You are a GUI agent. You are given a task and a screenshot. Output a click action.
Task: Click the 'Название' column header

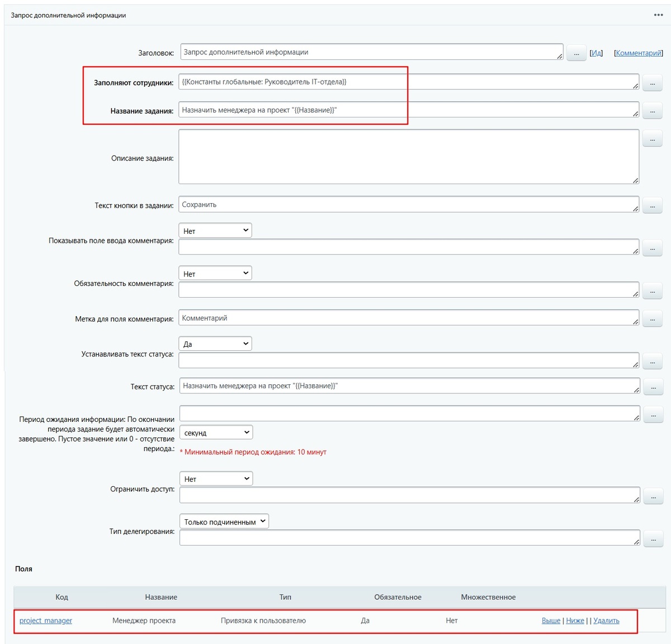(x=161, y=597)
